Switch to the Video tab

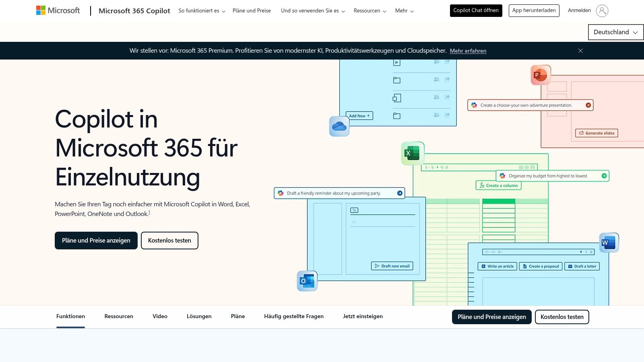[x=159, y=316]
